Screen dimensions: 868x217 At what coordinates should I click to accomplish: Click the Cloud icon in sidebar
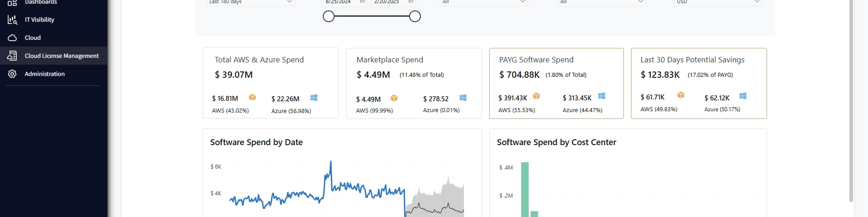pyautogui.click(x=12, y=38)
